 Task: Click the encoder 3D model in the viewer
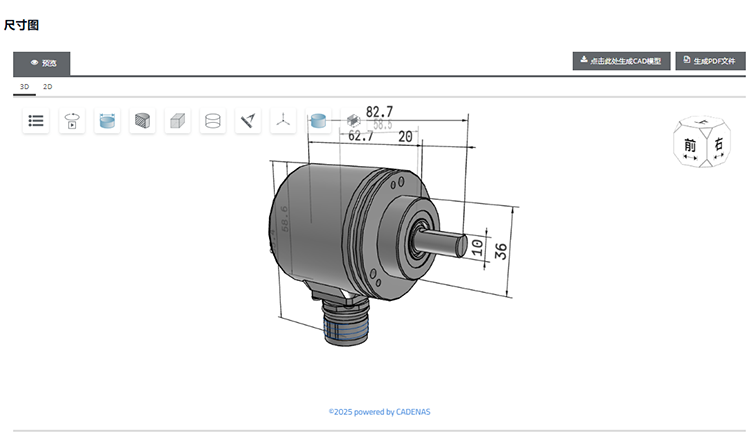[340, 225]
